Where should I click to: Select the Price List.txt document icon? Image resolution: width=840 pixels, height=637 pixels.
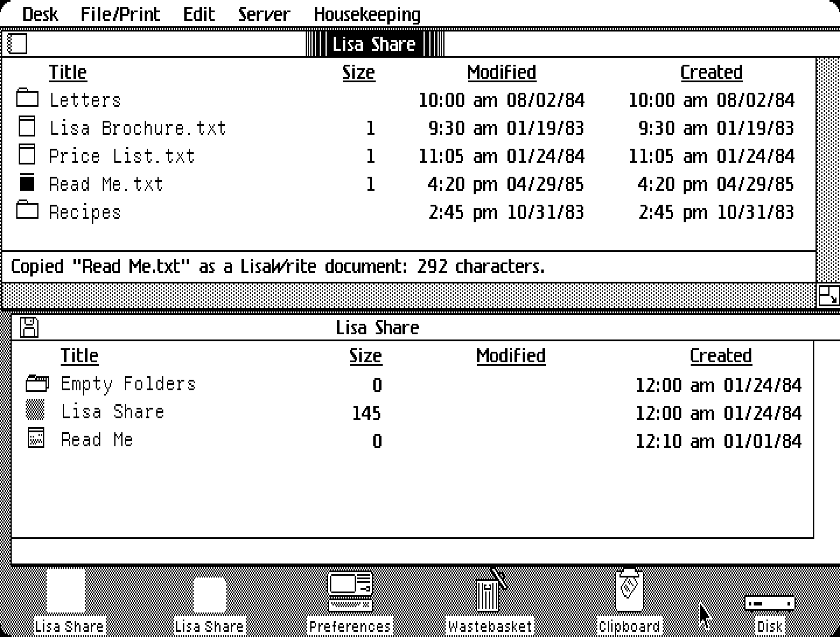pos(27,155)
